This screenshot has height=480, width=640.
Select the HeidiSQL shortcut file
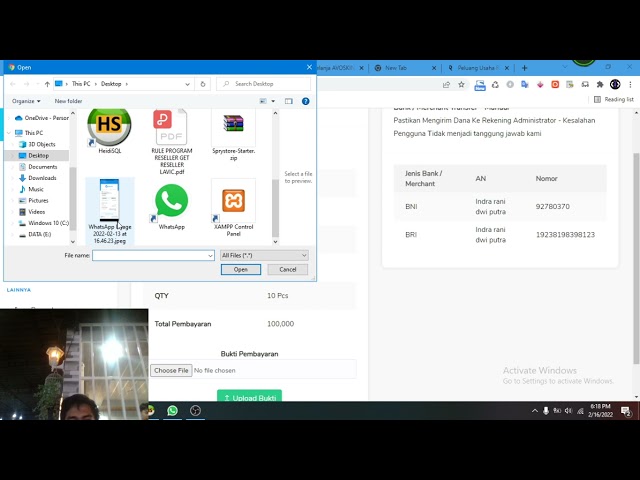(109, 131)
